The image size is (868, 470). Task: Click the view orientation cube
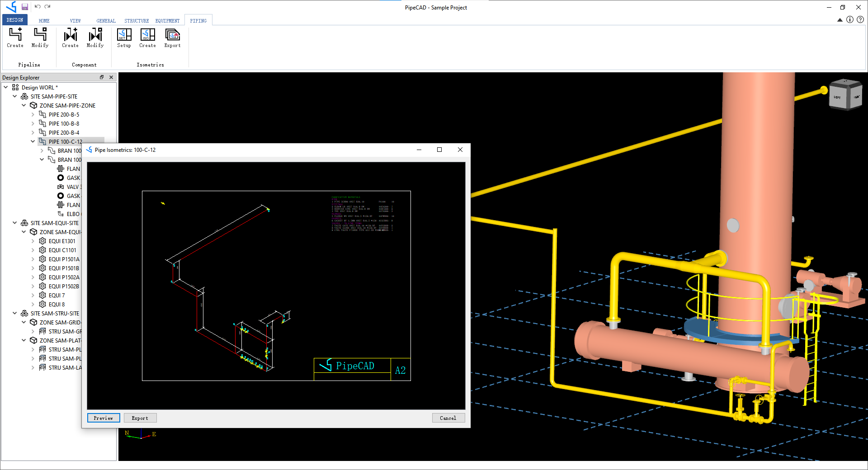[x=845, y=95]
